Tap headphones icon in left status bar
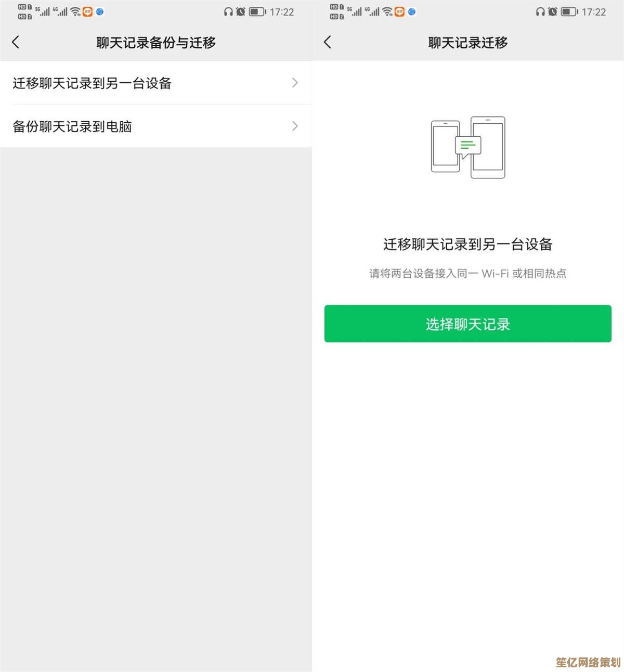 [x=228, y=11]
